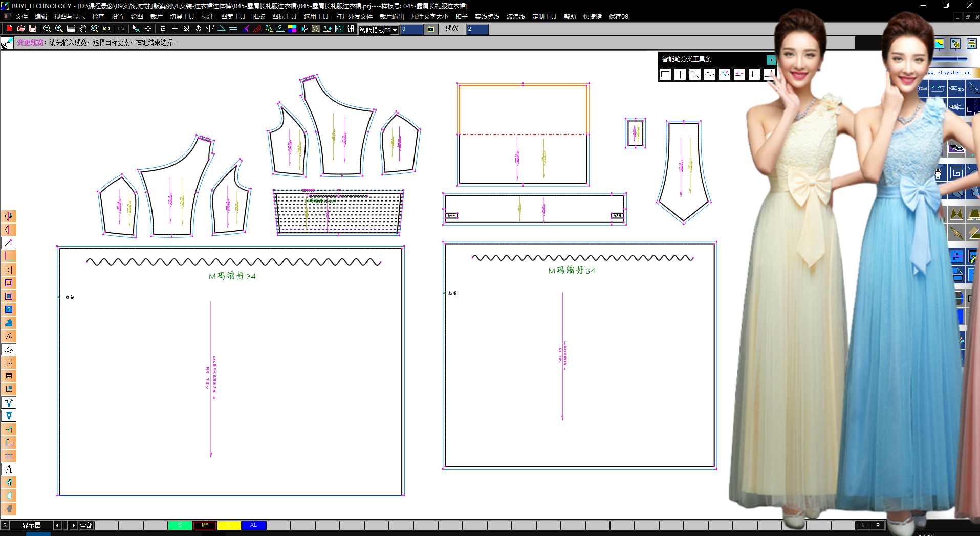980x536 pixels.
Task: Select the pan hand tool
Action: [x=82, y=29]
